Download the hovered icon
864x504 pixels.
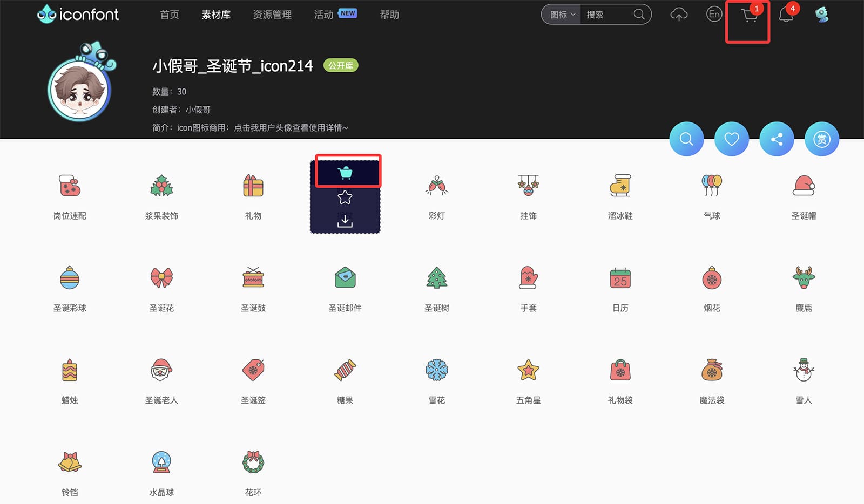point(345,221)
